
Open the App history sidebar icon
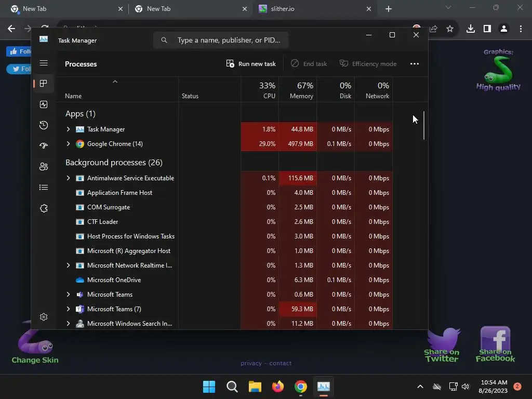click(x=44, y=125)
